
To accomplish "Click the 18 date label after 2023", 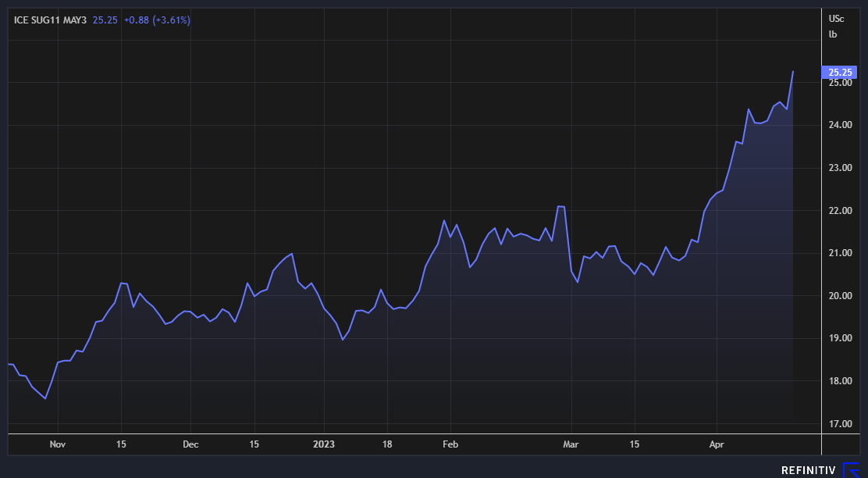I will 387,444.
